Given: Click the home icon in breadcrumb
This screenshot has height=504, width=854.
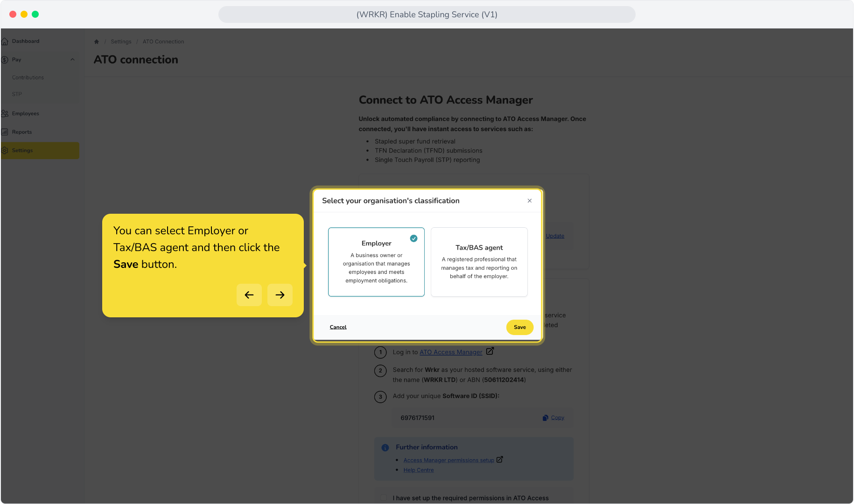Looking at the screenshot, I should [97, 42].
